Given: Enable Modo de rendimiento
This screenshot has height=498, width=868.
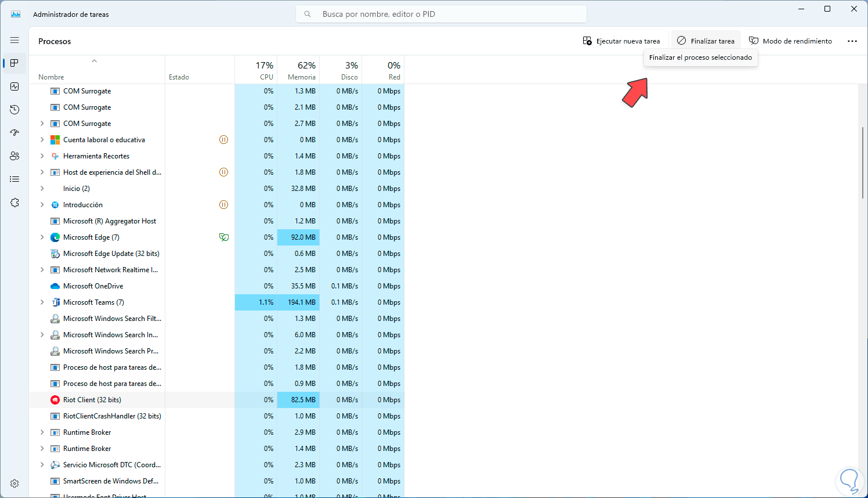Looking at the screenshot, I should [790, 41].
